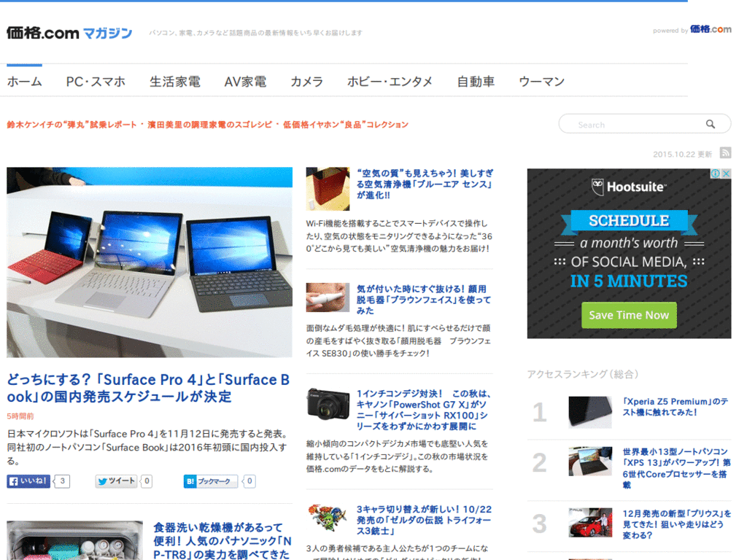Open the PC・スマホ tab
Screen dimensions: 747x560
tap(96, 82)
